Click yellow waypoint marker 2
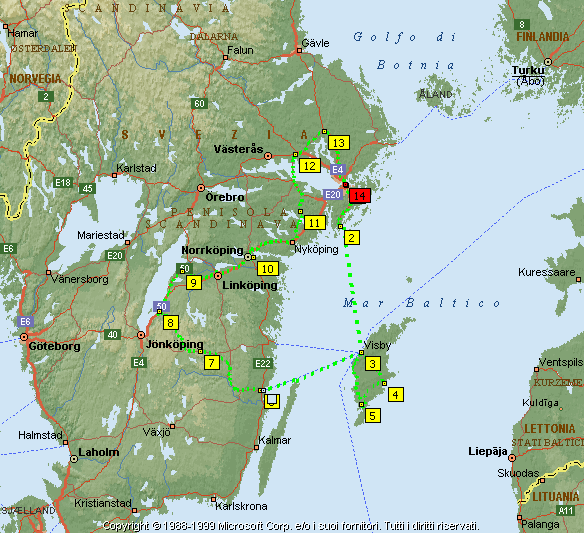Viewport: 584px width, 533px height. (x=352, y=238)
